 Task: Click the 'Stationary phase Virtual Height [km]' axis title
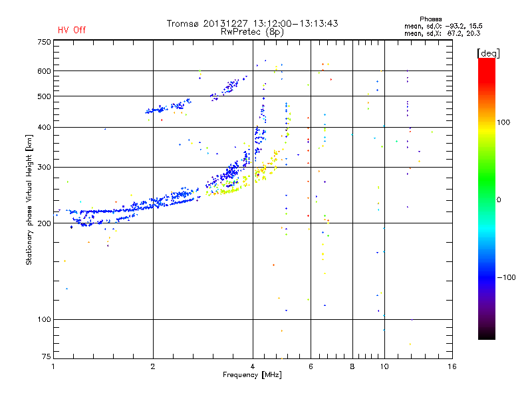click(x=29, y=200)
